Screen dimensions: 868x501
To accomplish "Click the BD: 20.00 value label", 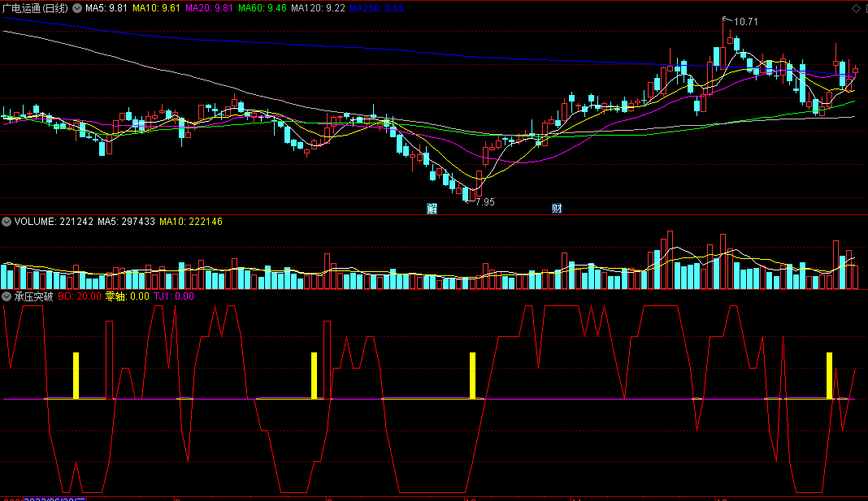I will tap(80, 296).
